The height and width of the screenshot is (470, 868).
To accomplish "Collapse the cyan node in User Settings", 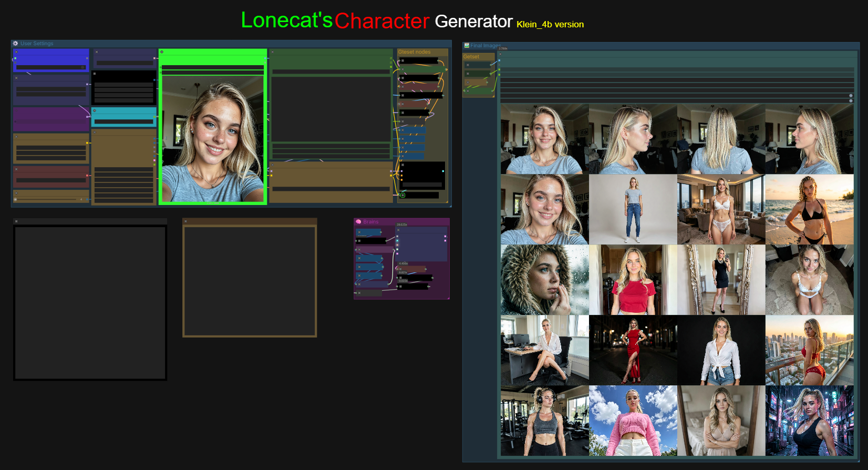I will pos(95,110).
